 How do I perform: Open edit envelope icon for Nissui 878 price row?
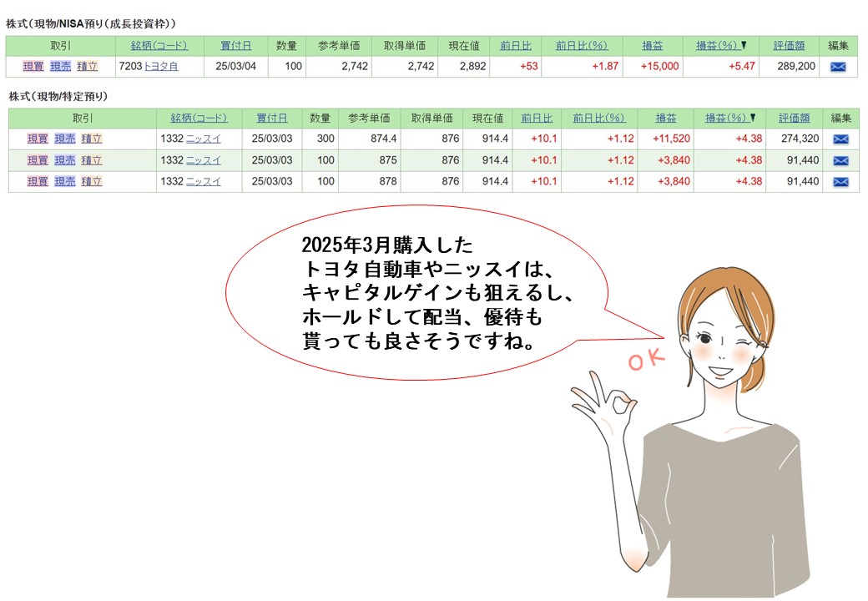pos(840,181)
